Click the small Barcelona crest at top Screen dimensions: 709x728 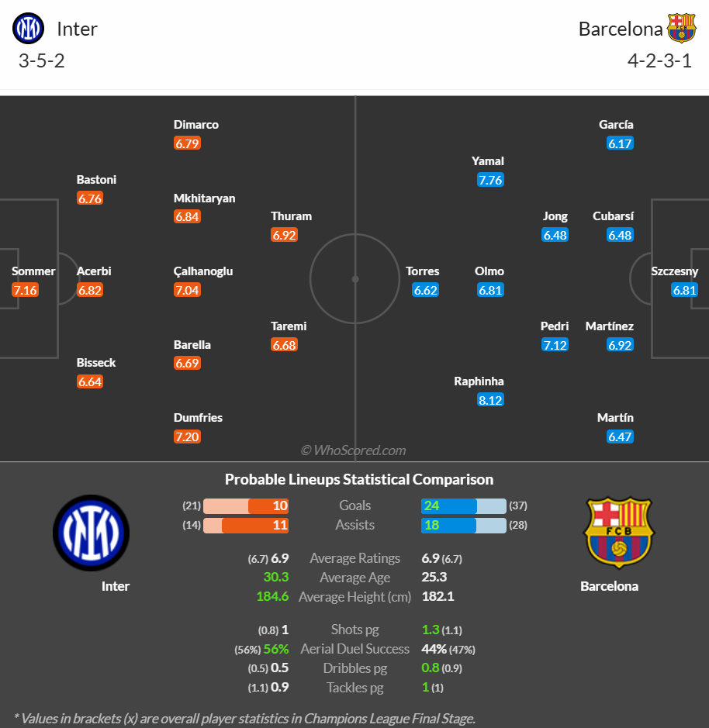click(681, 29)
